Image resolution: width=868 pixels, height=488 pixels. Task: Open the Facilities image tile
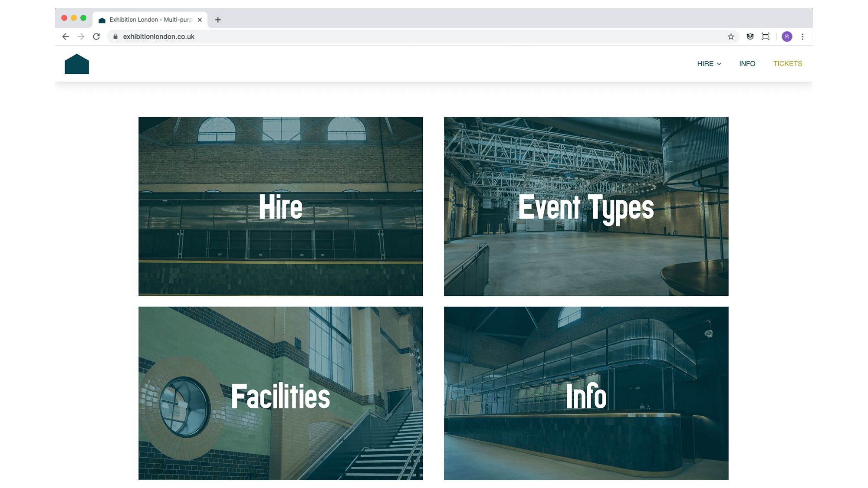280,393
